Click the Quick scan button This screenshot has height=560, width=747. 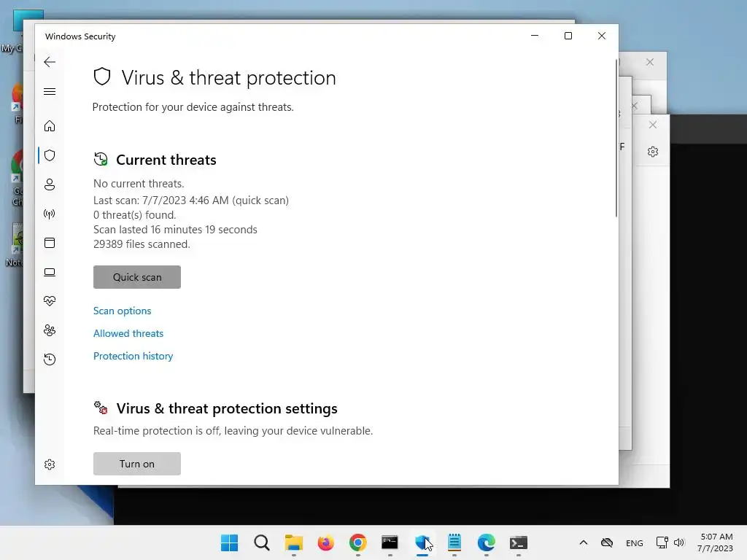coord(136,277)
